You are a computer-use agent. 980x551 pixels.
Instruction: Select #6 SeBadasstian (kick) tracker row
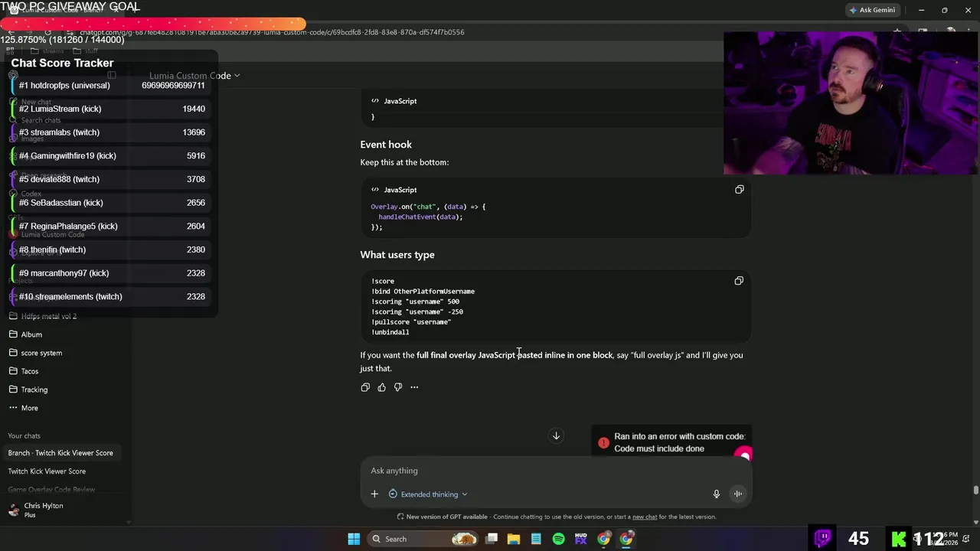[x=112, y=203]
